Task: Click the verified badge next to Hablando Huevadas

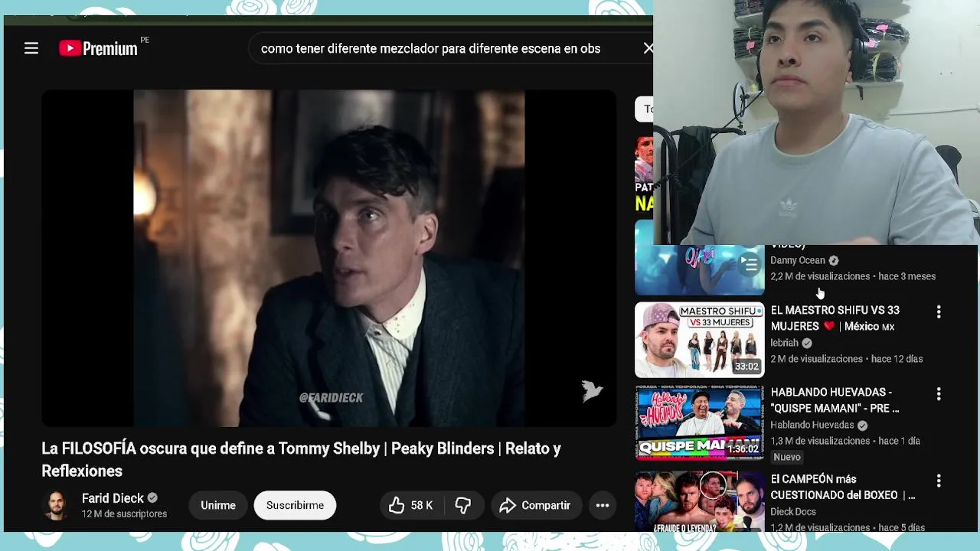Action: [862, 425]
